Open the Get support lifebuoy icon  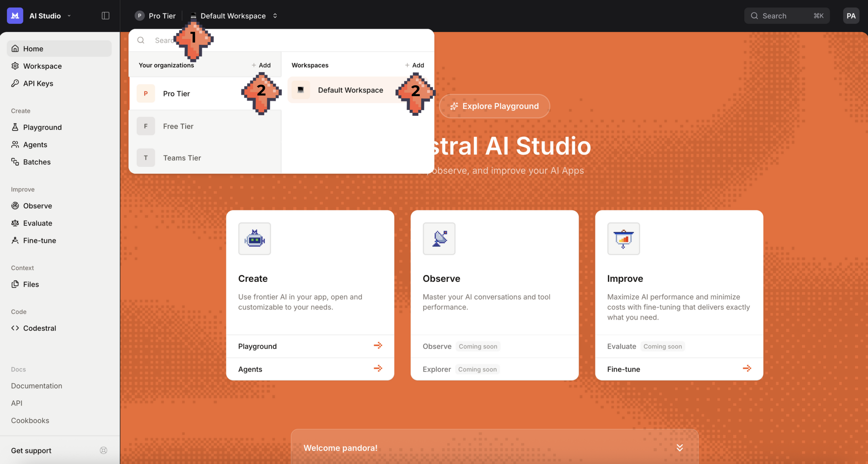click(103, 450)
